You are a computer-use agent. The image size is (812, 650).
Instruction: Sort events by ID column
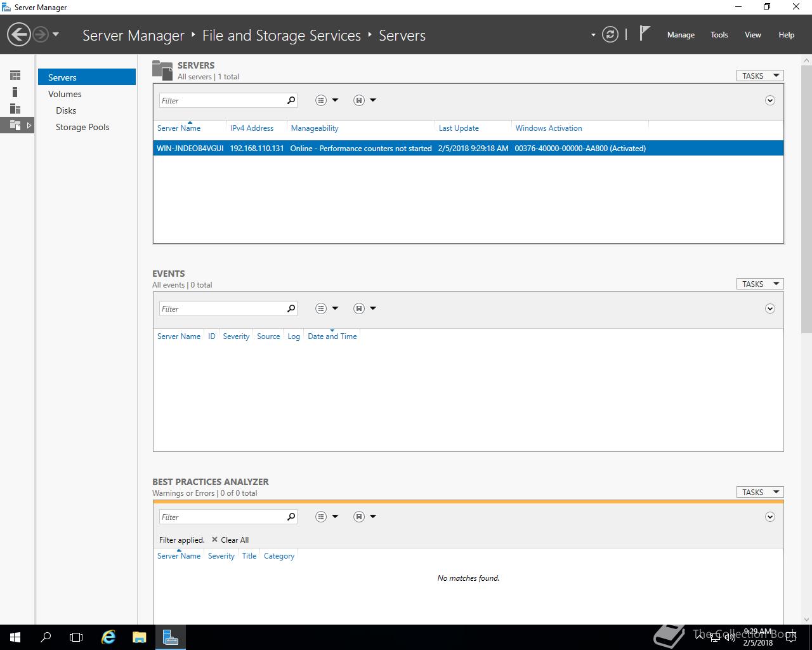pos(212,336)
